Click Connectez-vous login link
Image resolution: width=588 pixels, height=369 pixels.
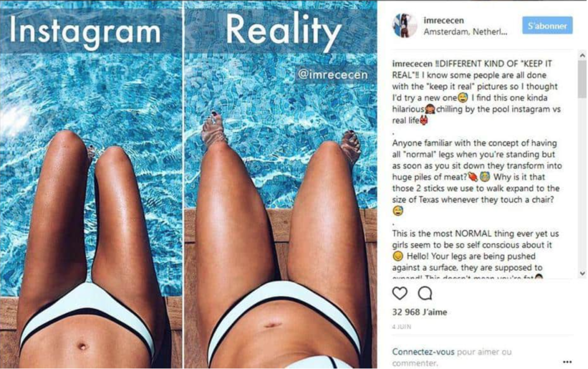(423, 352)
